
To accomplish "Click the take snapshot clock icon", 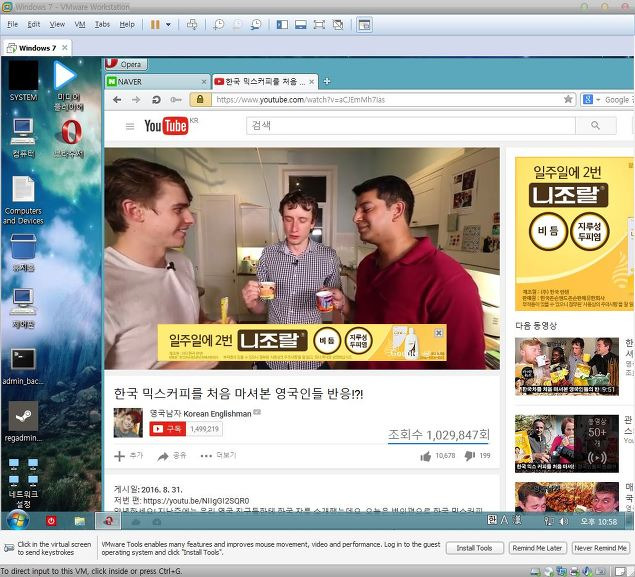I will tap(219, 25).
